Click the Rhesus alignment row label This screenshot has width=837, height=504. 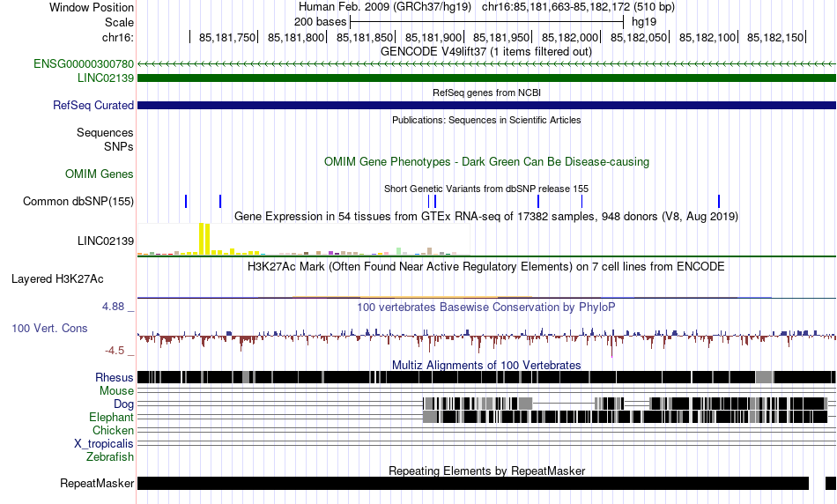tap(115, 377)
